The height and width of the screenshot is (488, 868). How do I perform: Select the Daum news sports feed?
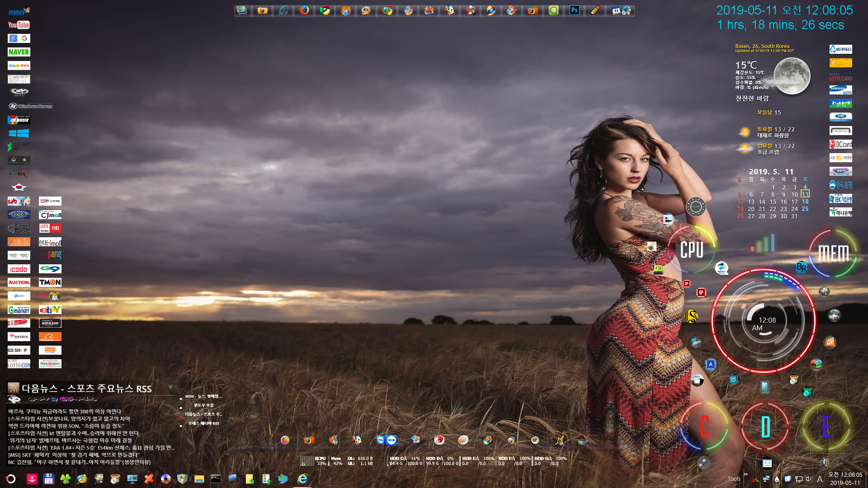[203, 414]
